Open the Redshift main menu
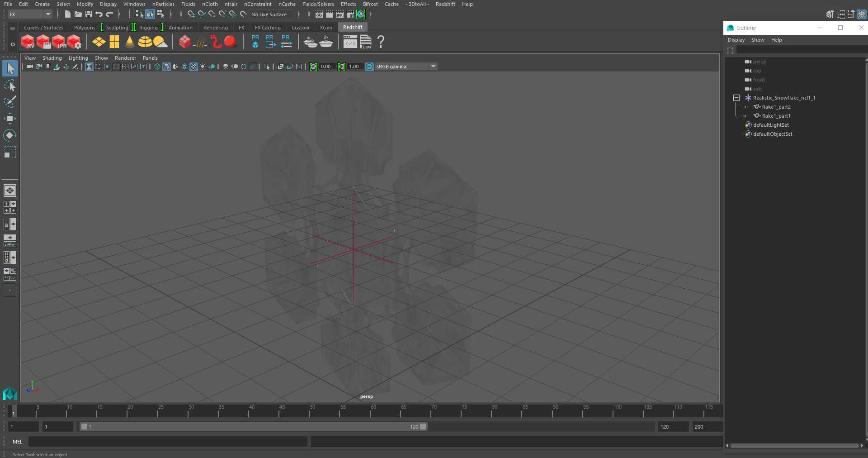The height and width of the screenshot is (458, 868). [x=445, y=4]
